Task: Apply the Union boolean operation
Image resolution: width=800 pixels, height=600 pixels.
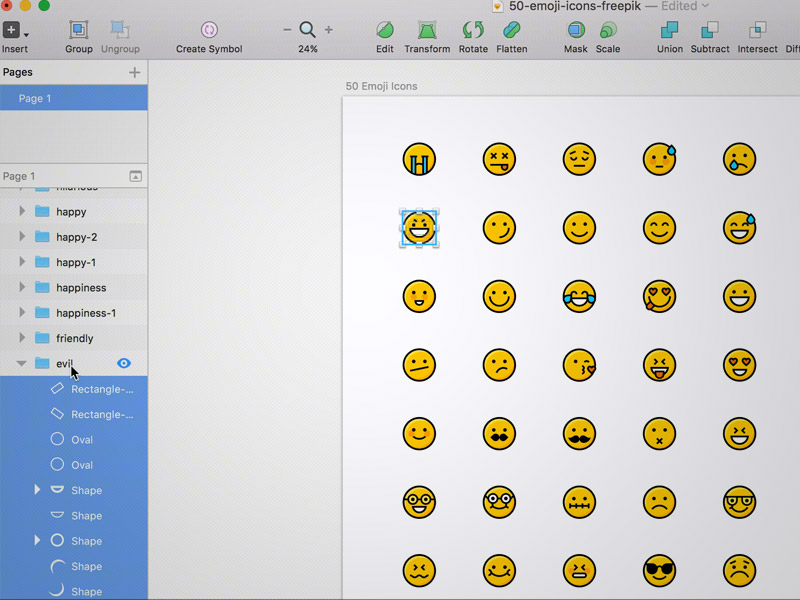Action: click(x=669, y=30)
